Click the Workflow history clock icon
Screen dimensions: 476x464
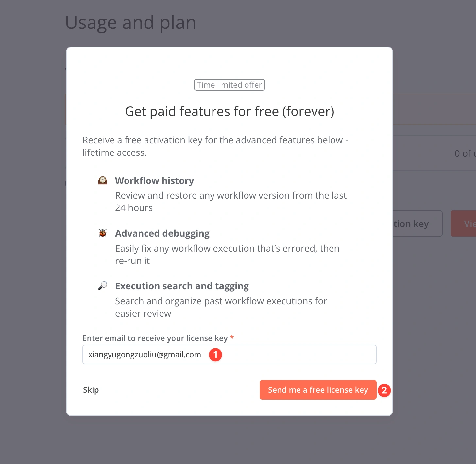click(x=103, y=180)
